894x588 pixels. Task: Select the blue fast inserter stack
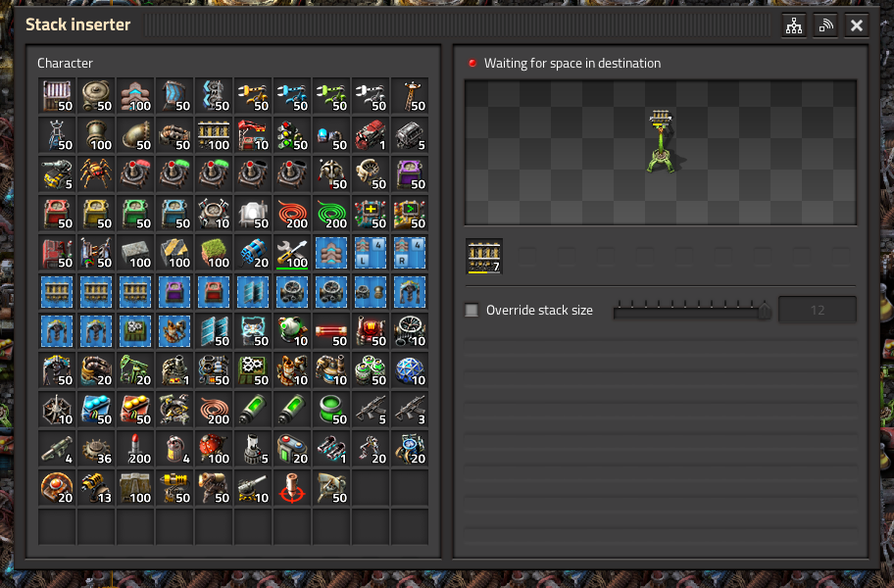pyautogui.click(x=292, y=96)
